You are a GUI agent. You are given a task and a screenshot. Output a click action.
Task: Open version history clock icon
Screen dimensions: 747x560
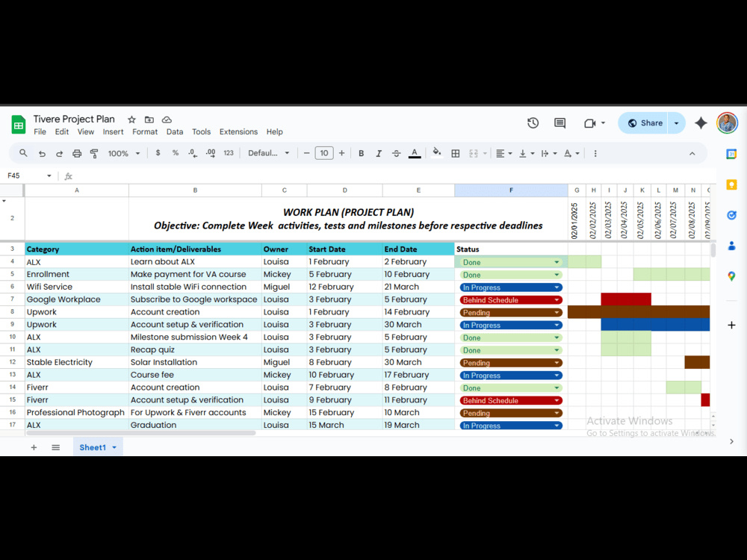[533, 123]
